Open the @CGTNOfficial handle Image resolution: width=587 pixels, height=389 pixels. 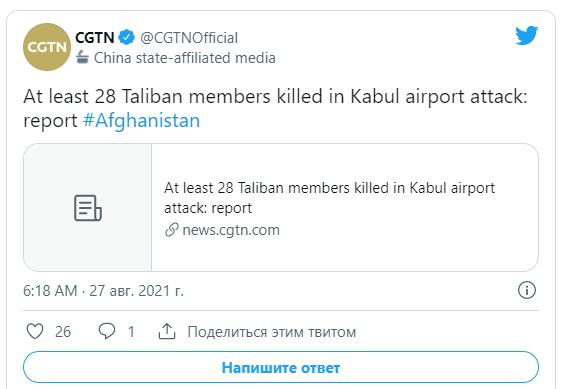coord(189,38)
